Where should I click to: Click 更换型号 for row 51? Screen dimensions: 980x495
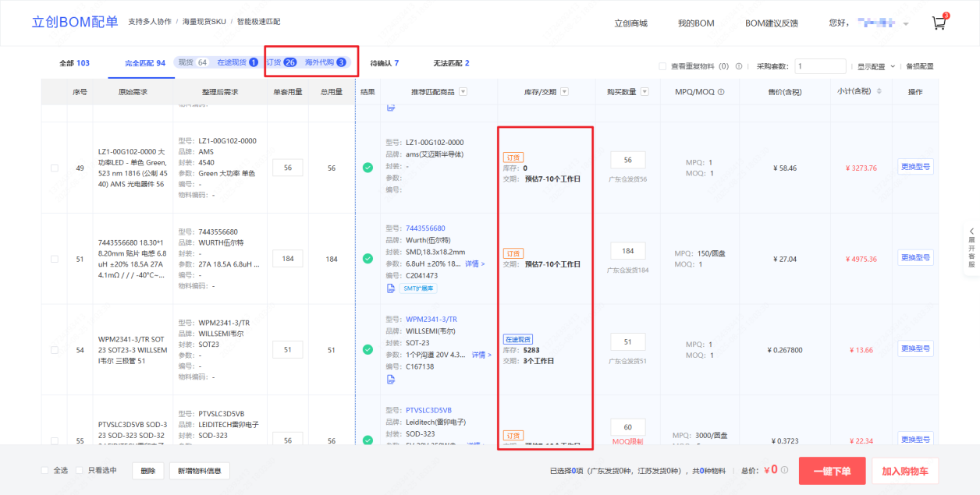pyautogui.click(x=915, y=258)
